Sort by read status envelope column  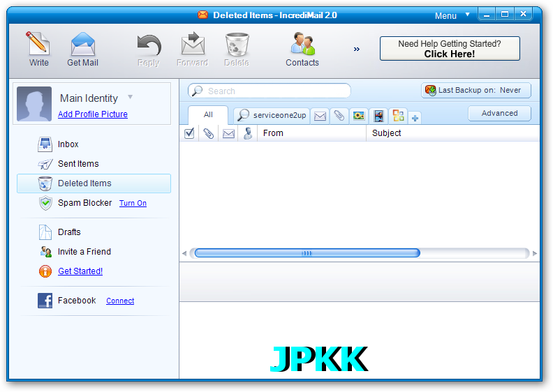click(x=228, y=133)
